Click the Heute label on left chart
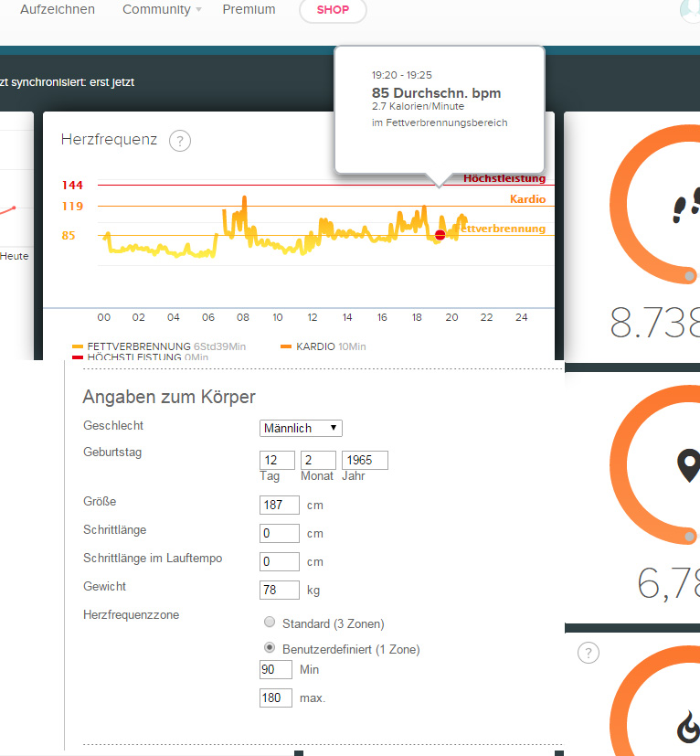 pyautogui.click(x=14, y=256)
